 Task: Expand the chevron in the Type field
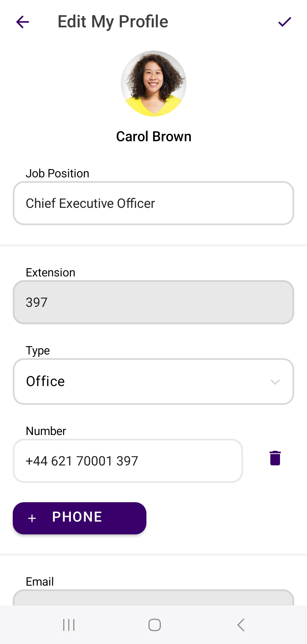coord(275,382)
